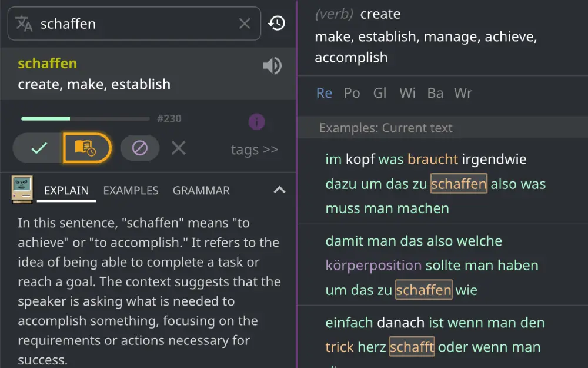Screen dimensions: 588x368
Task: Play pronunciation audio for schaffen
Action: (272, 66)
